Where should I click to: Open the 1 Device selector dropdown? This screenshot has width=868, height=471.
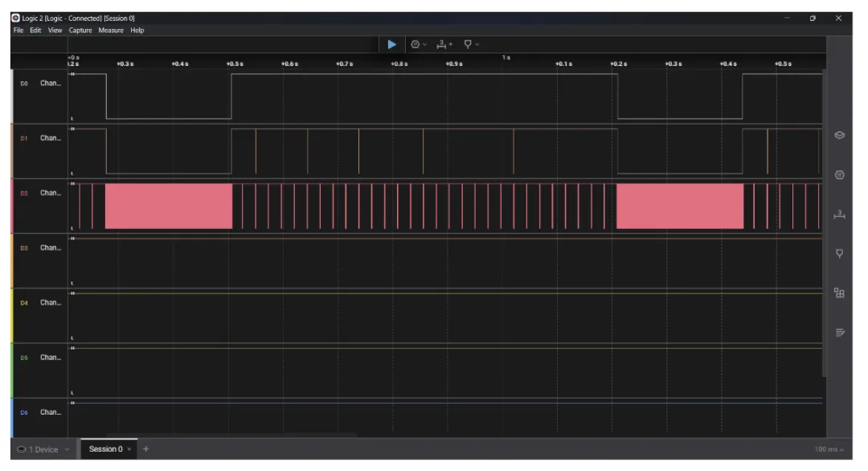click(x=43, y=449)
